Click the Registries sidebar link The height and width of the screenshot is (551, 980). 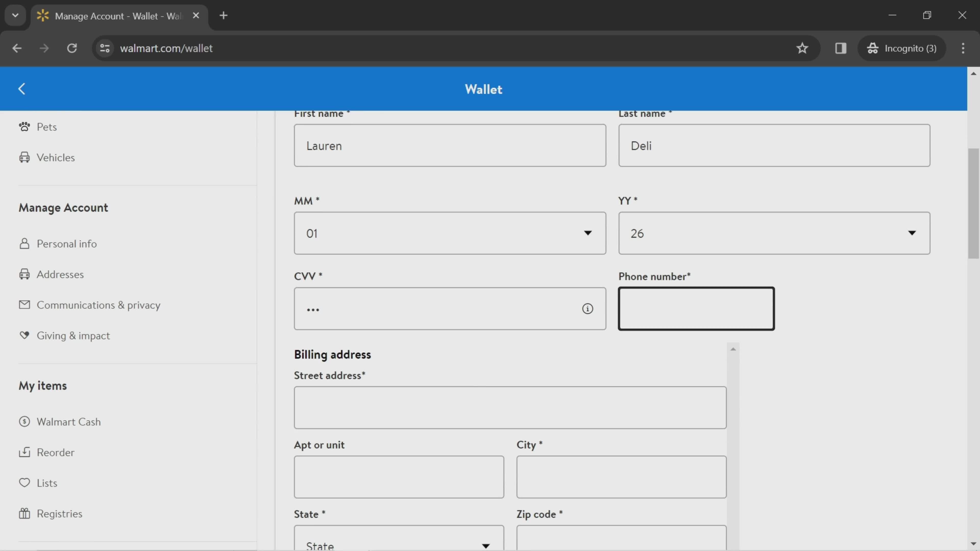(59, 513)
